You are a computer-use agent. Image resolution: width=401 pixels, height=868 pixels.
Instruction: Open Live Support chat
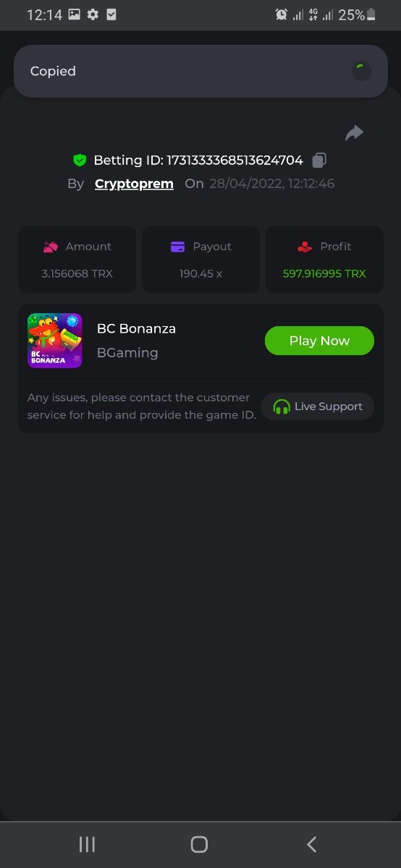(x=318, y=407)
